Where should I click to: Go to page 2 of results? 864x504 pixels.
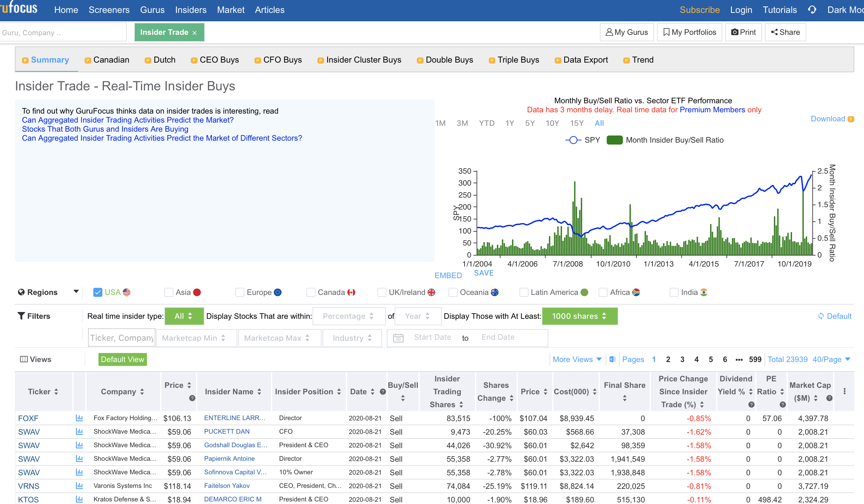[668, 359]
